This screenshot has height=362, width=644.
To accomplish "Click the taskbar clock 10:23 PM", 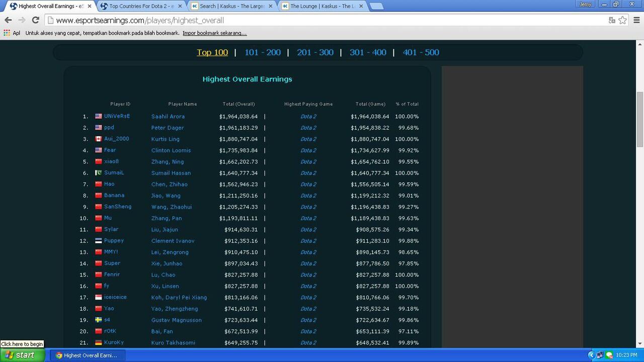I will pyautogui.click(x=626, y=355).
